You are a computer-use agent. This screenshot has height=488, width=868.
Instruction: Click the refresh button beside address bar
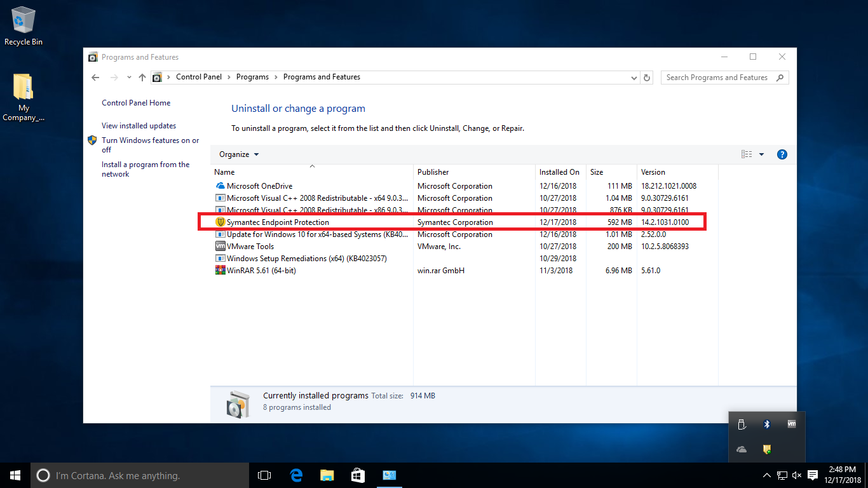tap(647, 78)
